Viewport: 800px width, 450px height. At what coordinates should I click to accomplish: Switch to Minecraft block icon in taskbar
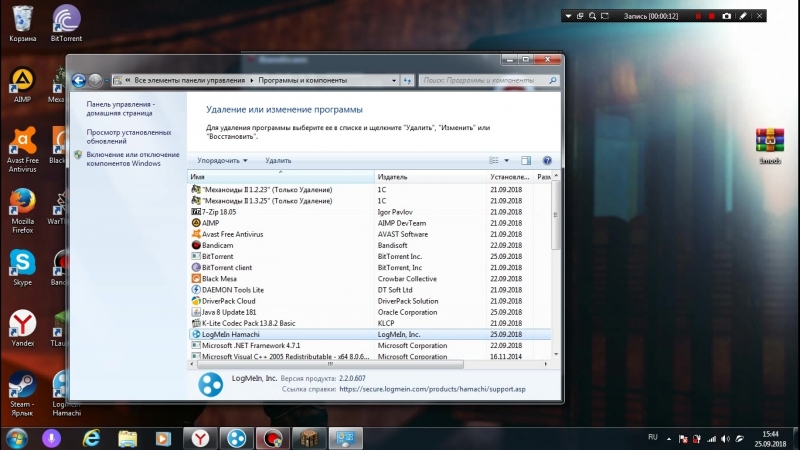point(309,438)
